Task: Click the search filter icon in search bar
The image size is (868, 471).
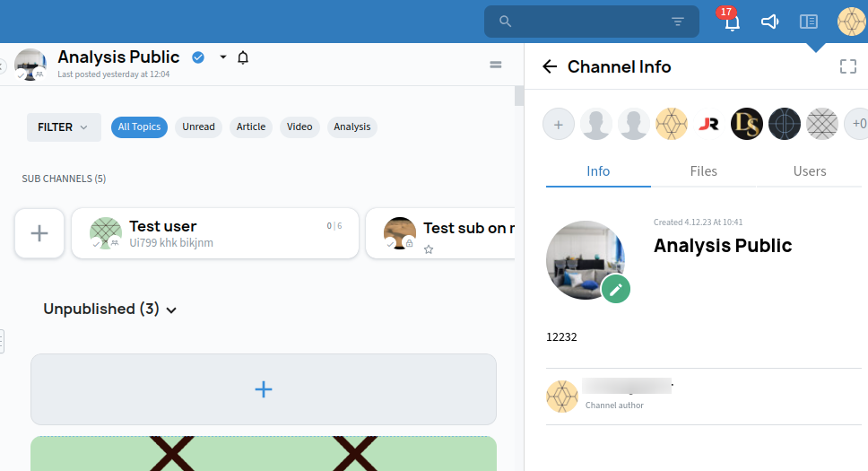Action: (x=678, y=22)
